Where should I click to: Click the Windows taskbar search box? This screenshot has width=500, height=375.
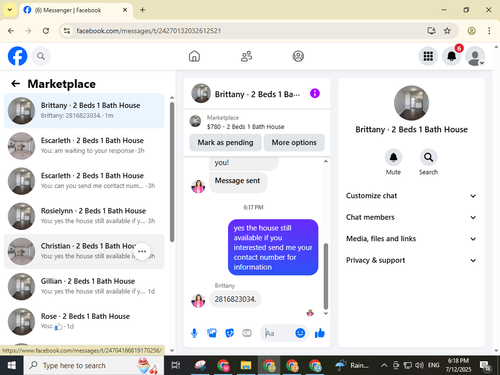tap(94, 365)
